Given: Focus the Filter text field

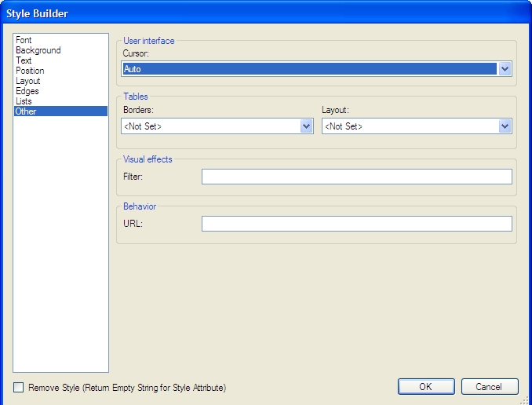Looking at the screenshot, I should point(356,177).
